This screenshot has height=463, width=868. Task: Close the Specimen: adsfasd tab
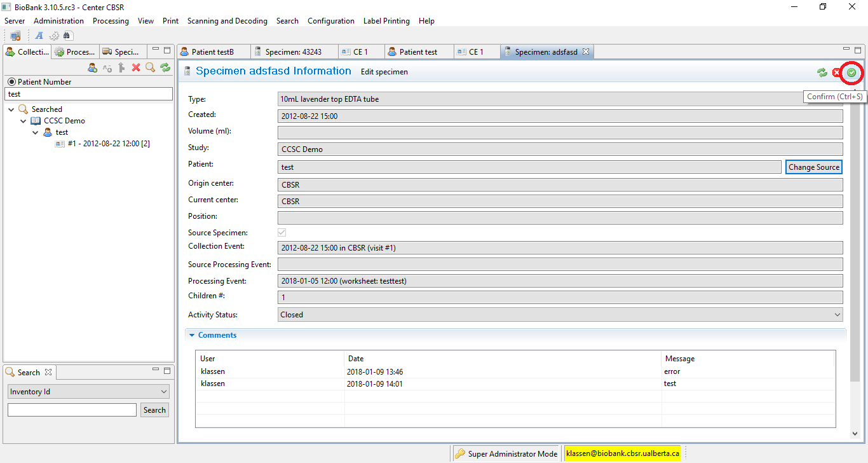click(x=586, y=52)
